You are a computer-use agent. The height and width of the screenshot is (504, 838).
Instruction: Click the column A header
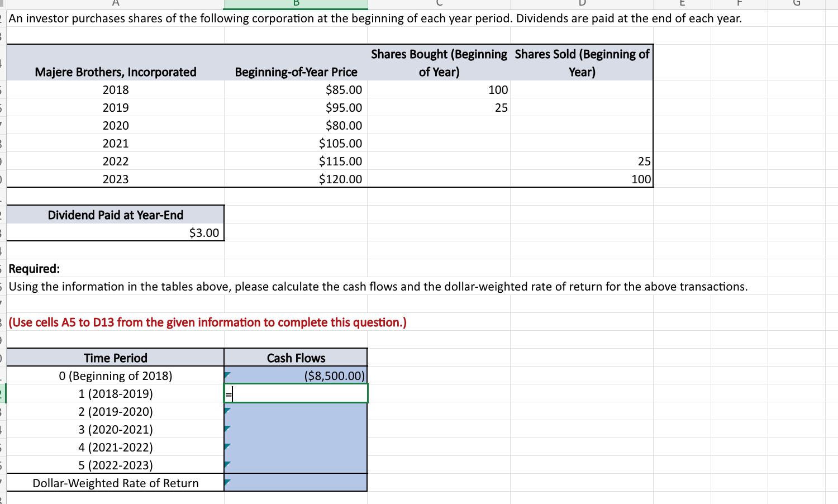[x=116, y=4]
